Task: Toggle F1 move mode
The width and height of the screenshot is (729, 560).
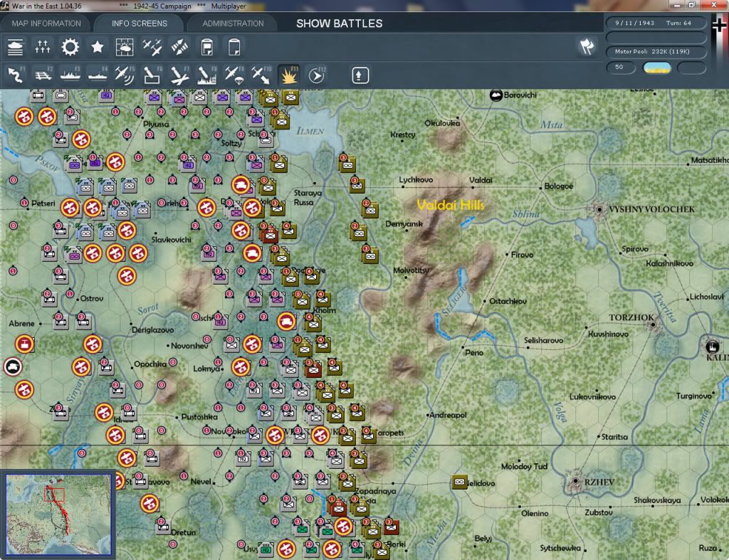Action: [x=16, y=75]
